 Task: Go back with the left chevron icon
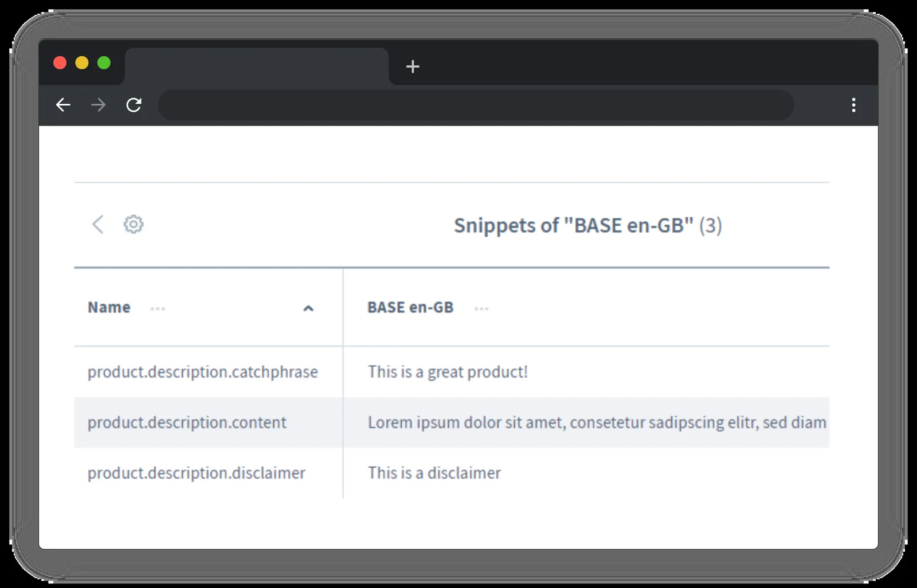[x=98, y=224]
